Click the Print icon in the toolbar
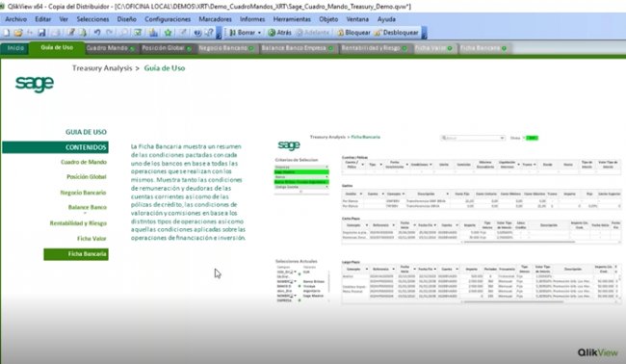Screen dimensions: 626x364 pyautogui.click(x=56, y=33)
